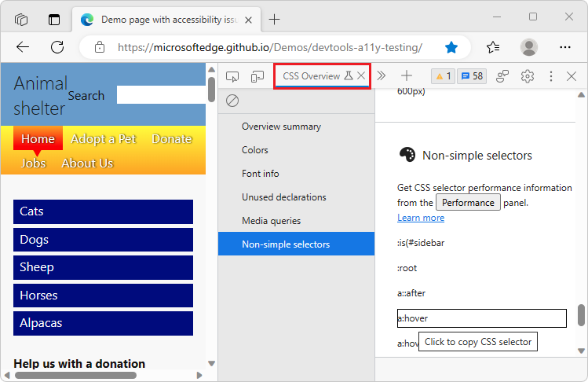Screen dimensions: 588x382
Task: Close the Demo page tab
Action: (248, 20)
